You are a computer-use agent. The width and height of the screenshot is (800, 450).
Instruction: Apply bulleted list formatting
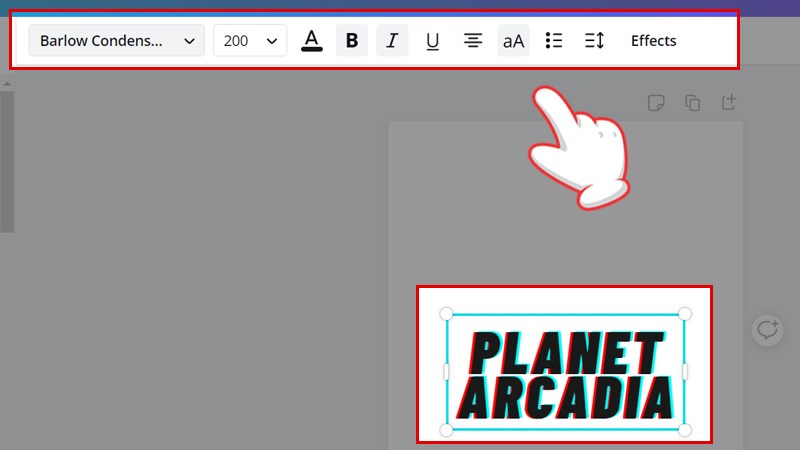click(x=554, y=41)
